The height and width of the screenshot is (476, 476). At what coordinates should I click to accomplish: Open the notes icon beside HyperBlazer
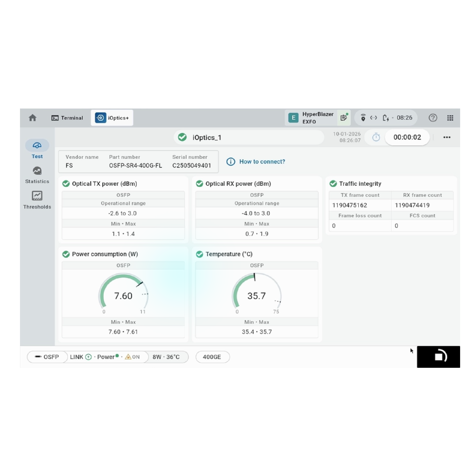pos(344,118)
